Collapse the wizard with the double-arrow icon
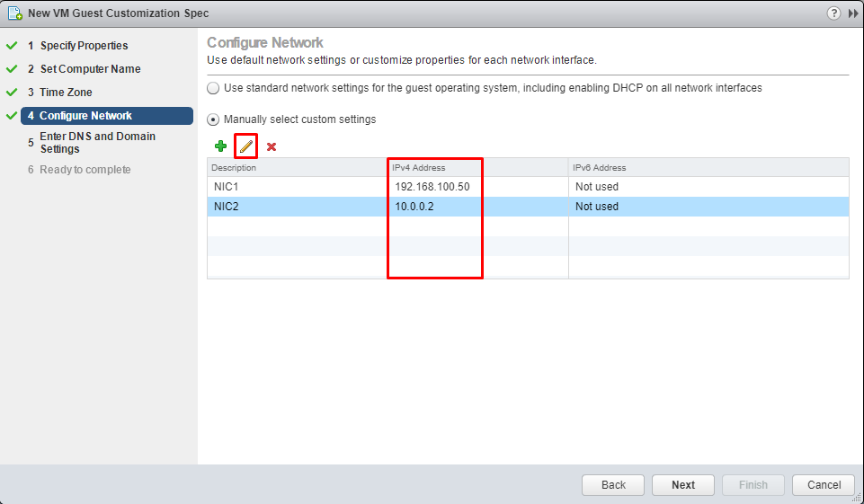Viewport: 864px width, 504px height. click(x=853, y=13)
